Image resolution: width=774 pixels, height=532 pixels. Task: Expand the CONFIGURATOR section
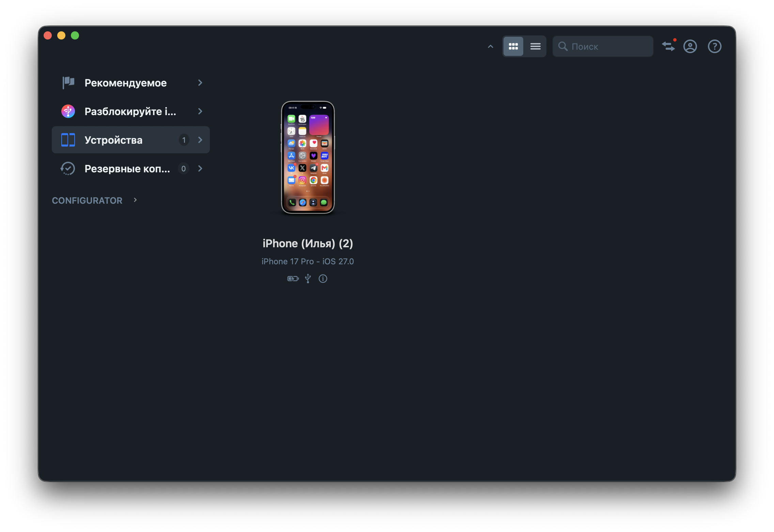[94, 200]
